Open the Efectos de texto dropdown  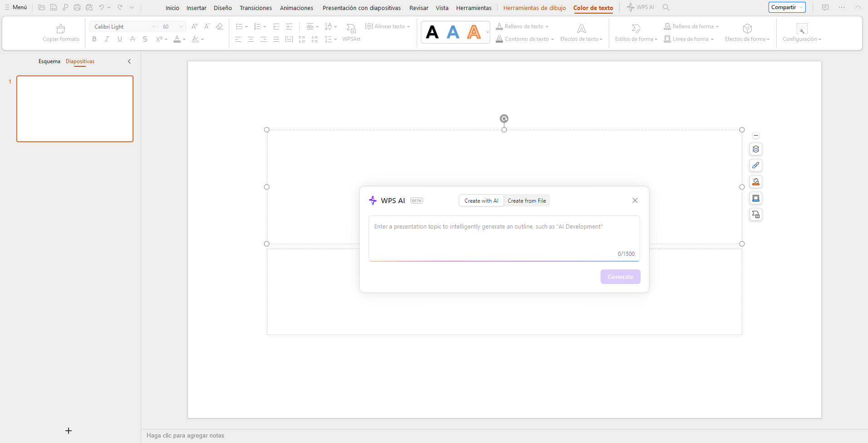click(x=581, y=39)
